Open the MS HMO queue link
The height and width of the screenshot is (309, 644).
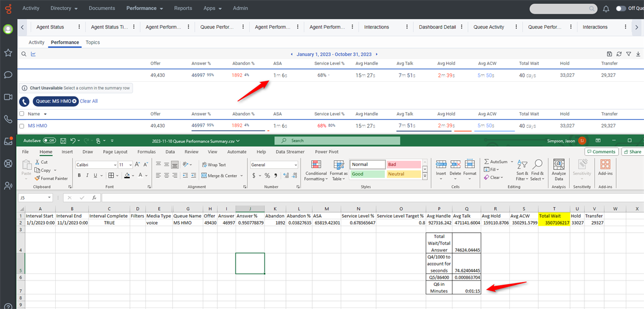coord(38,126)
